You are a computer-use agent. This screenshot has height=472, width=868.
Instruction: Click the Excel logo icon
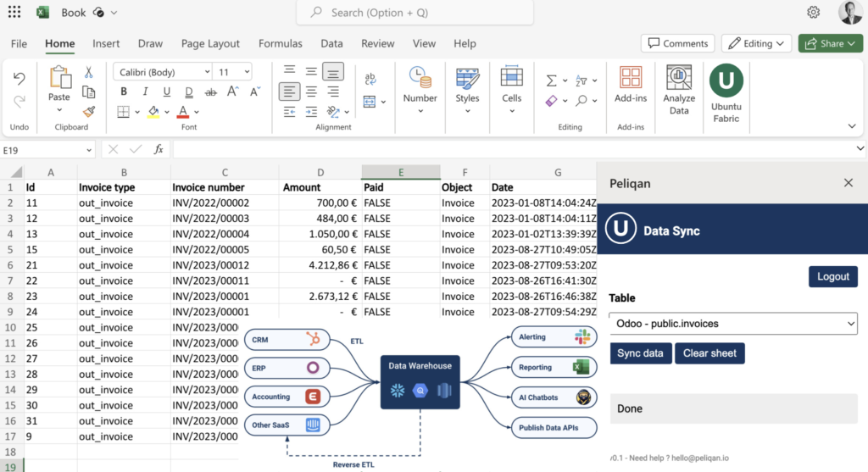pos(42,12)
